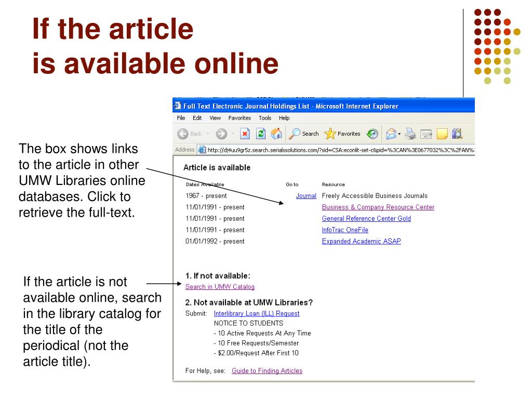Viewport: 532px width, 399px height.
Task: Click the yellow note Discuss icon
Action: (x=442, y=134)
